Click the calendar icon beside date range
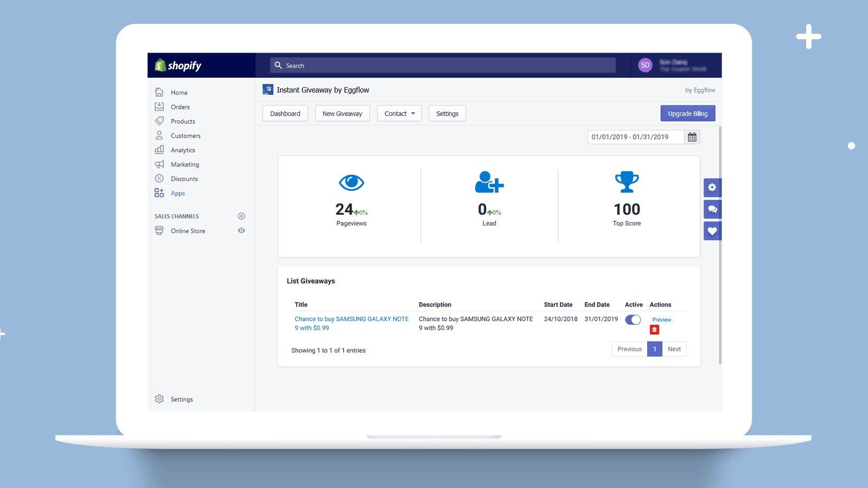 [x=692, y=137]
